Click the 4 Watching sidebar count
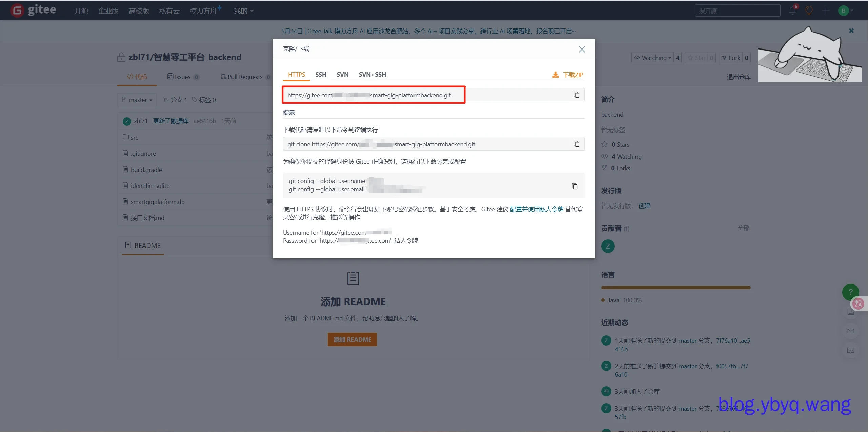Image resolution: width=868 pixels, height=432 pixels. pos(626,156)
